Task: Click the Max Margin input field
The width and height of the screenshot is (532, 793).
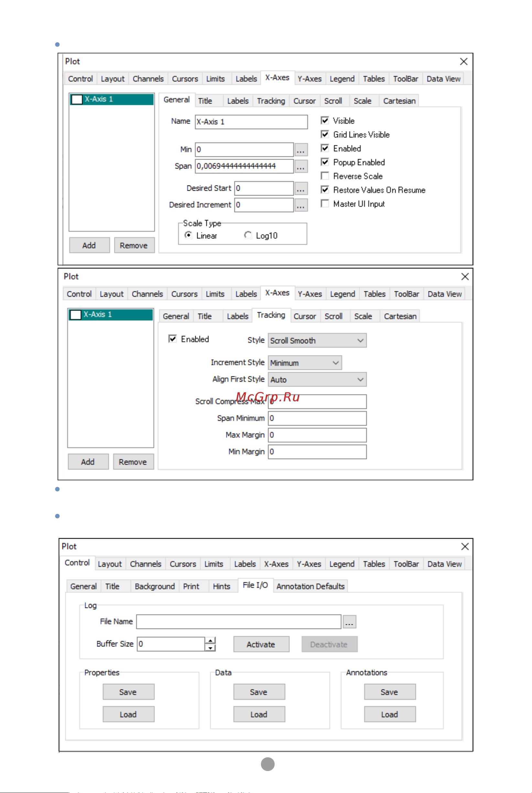Action: click(317, 435)
